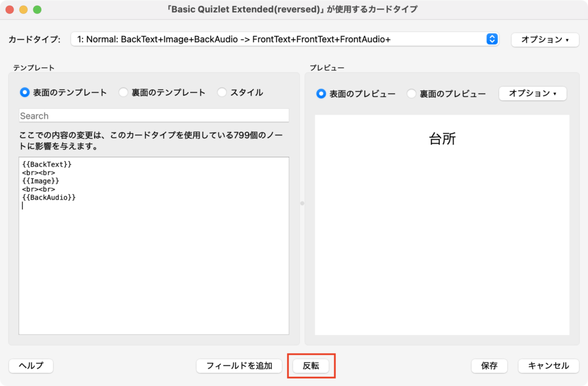588x386 pixels.
Task: Select the 表面のテンプレート radio button
Action: [25, 92]
